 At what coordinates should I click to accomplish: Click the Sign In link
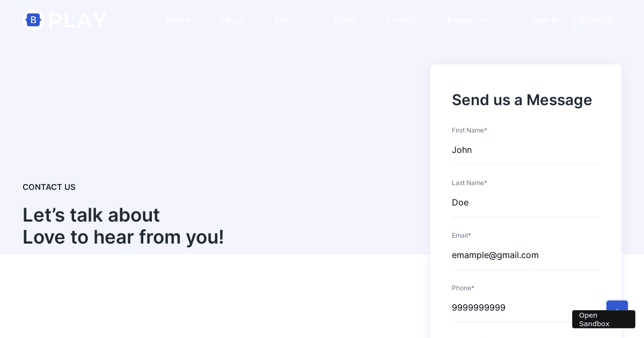click(x=545, y=20)
